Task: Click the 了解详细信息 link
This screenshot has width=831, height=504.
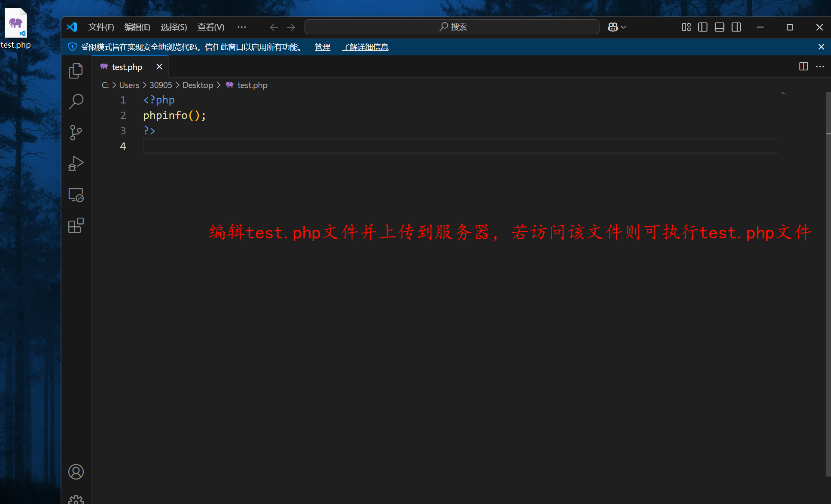Action: point(365,47)
